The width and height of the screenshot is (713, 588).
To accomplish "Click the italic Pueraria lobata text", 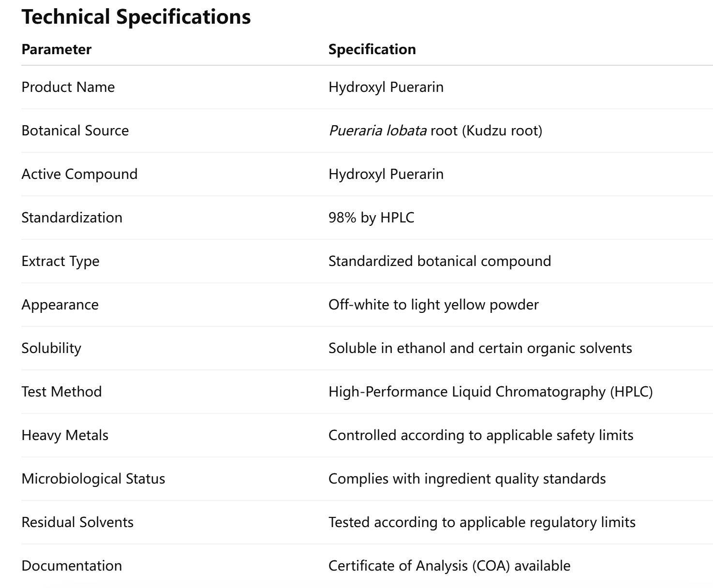I will (x=377, y=131).
